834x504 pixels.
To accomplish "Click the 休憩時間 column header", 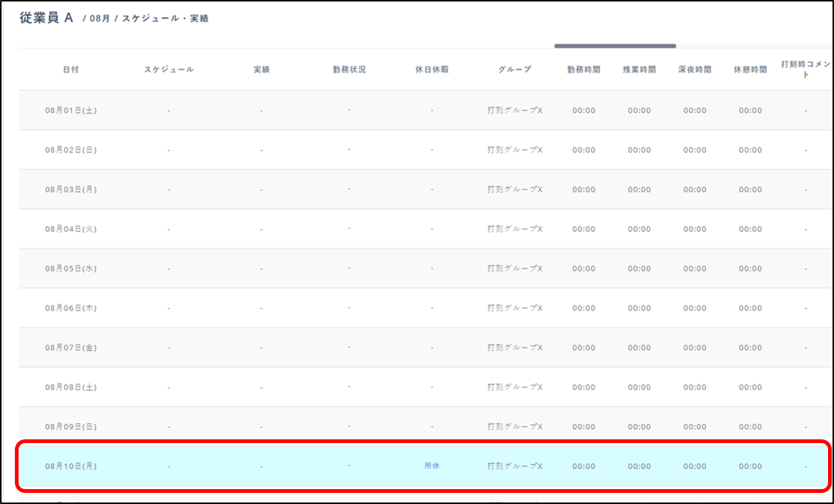I will 750,70.
